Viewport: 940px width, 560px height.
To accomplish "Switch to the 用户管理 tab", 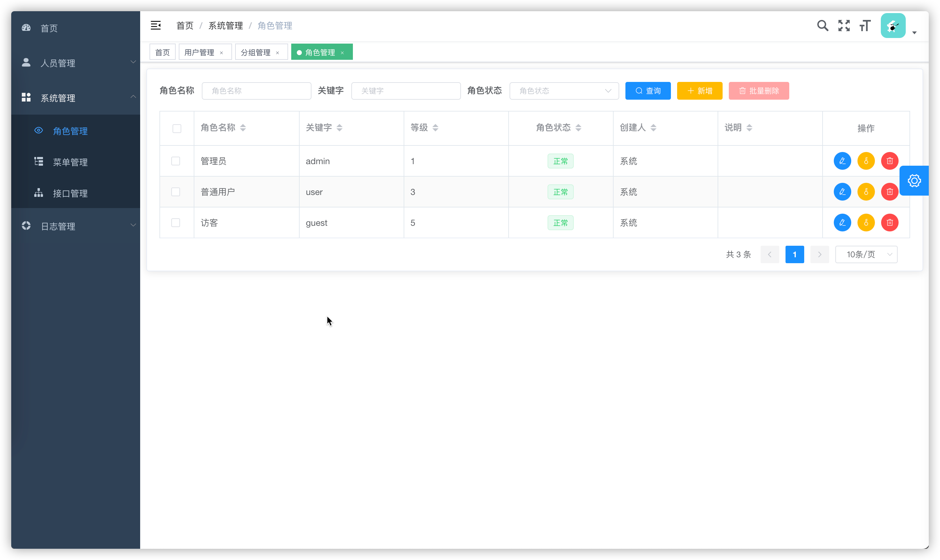I will 199,52.
